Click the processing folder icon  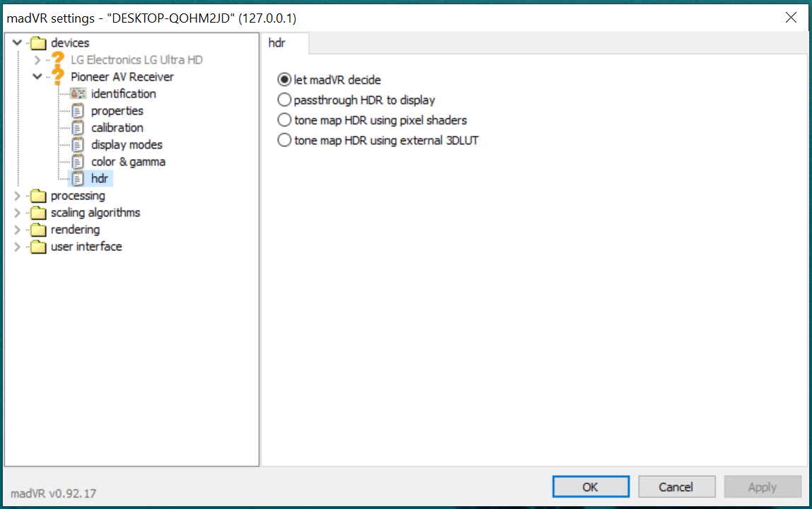pyautogui.click(x=38, y=195)
